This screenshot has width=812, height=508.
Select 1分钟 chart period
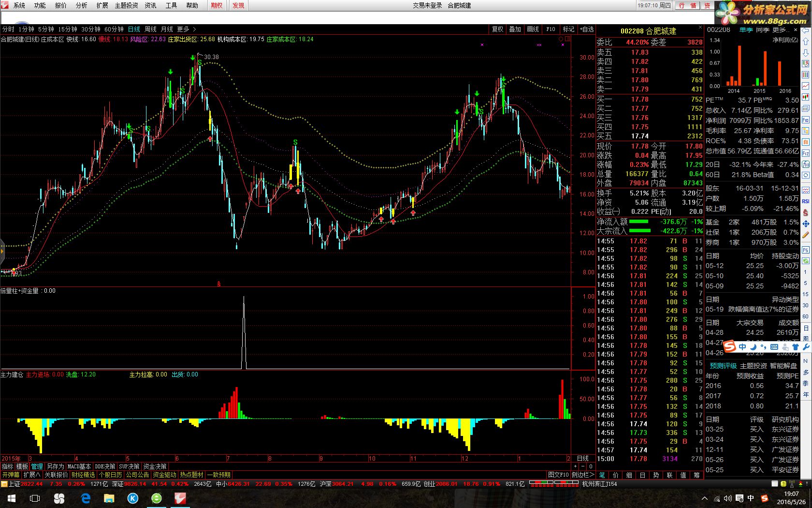click(x=26, y=29)
